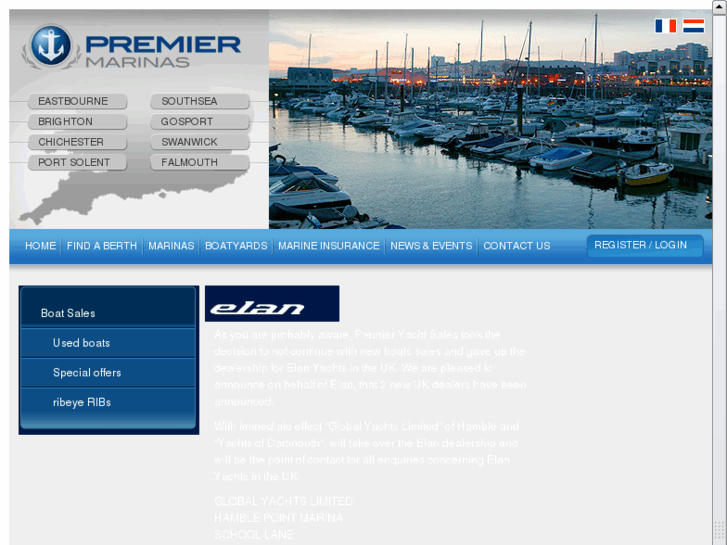Viewport: 727px width, 545px height.
Task: Click the 'PREMIER MARINAS' wordmark text
Action: click(x=163, y=51)
